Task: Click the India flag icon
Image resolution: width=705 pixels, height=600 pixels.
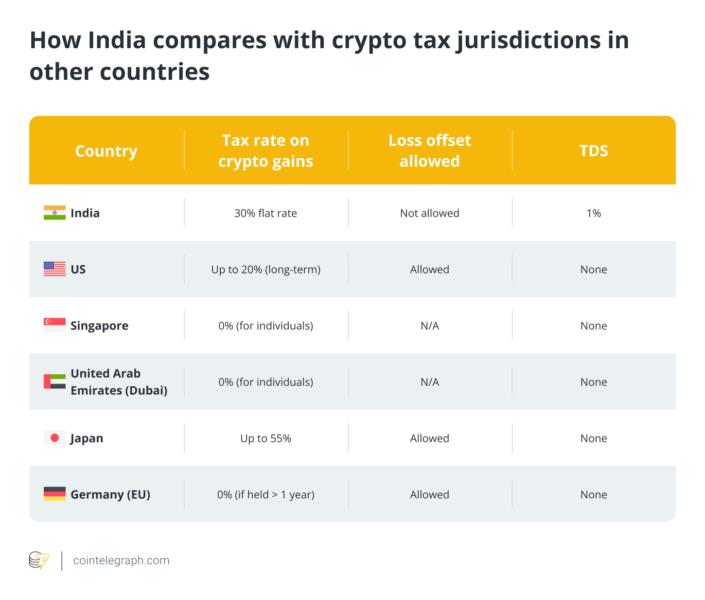Action: pyautogui.click(x=54, y=212)
